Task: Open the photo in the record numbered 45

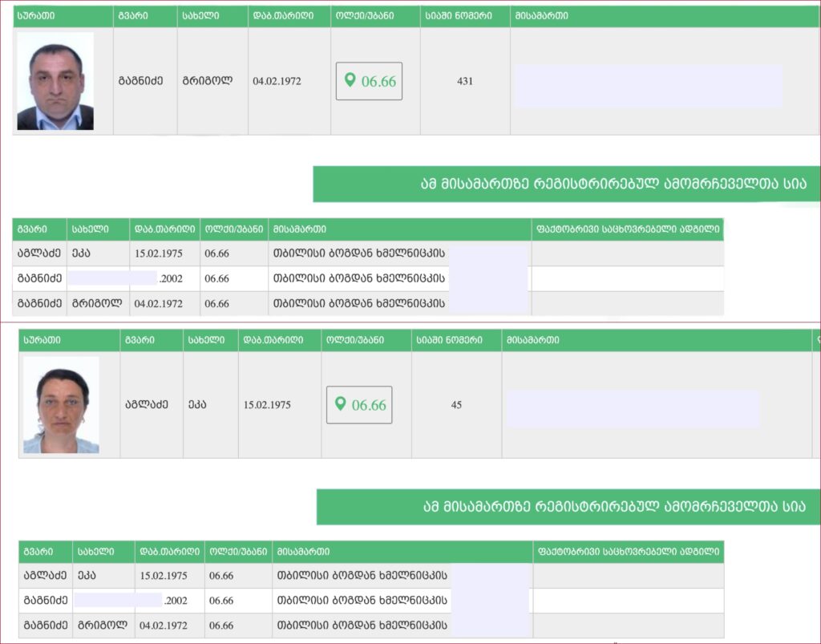Action: (x=61, y=405)
